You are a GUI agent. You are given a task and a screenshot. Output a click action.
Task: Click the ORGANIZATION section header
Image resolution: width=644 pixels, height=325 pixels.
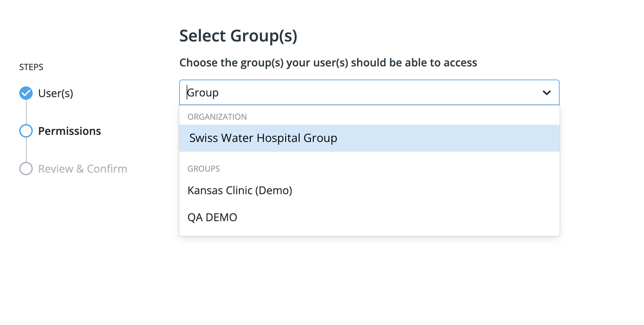(x=217, y=117)
